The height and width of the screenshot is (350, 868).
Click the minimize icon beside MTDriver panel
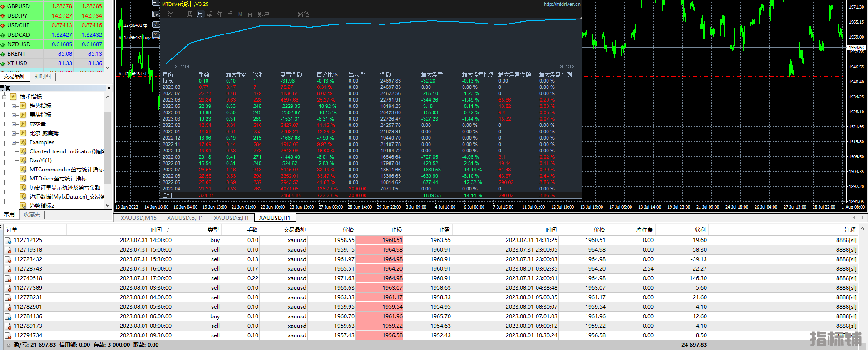click(x=155, y=3)
